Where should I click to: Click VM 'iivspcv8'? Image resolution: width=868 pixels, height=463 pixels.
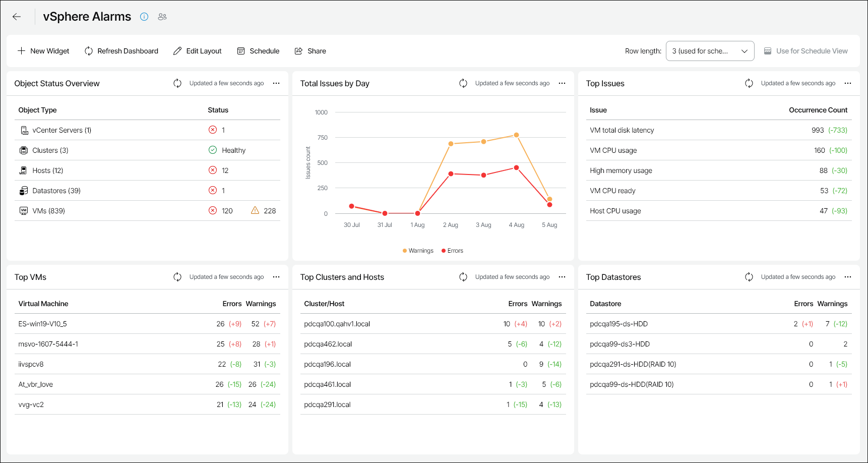31,364
